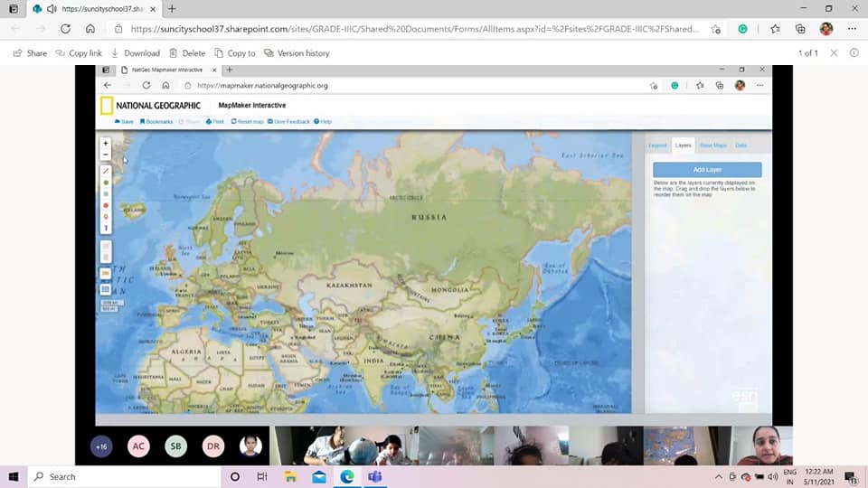Click the green Grammarly extension icon

(743, 29)
